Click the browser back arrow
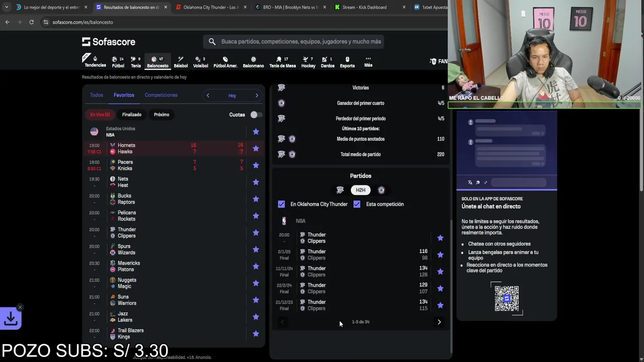Image resolution: width=644 pixels, height=362 pixels. [x=7, y=22]
